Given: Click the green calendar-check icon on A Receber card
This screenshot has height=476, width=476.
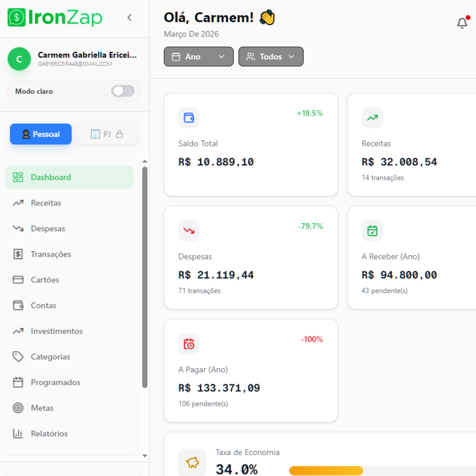Looking at the screenshot, I should 372,231.
